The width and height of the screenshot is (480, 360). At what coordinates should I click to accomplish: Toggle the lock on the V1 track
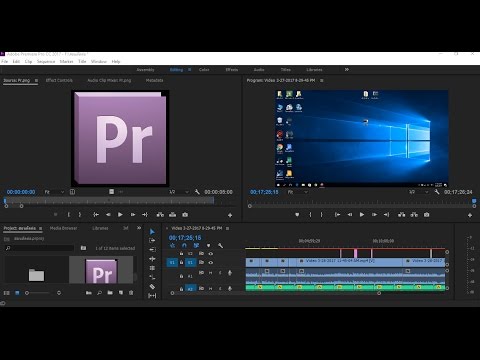[181, 262]
